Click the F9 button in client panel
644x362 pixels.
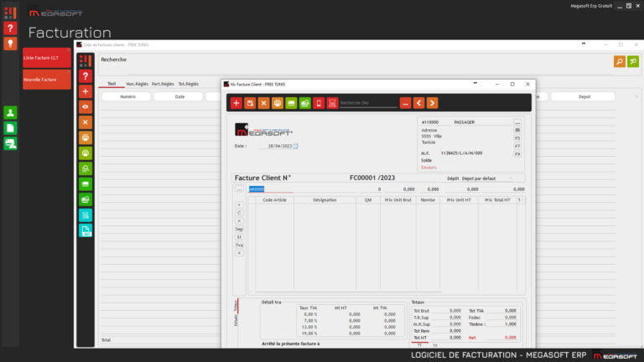coord(517,154)
